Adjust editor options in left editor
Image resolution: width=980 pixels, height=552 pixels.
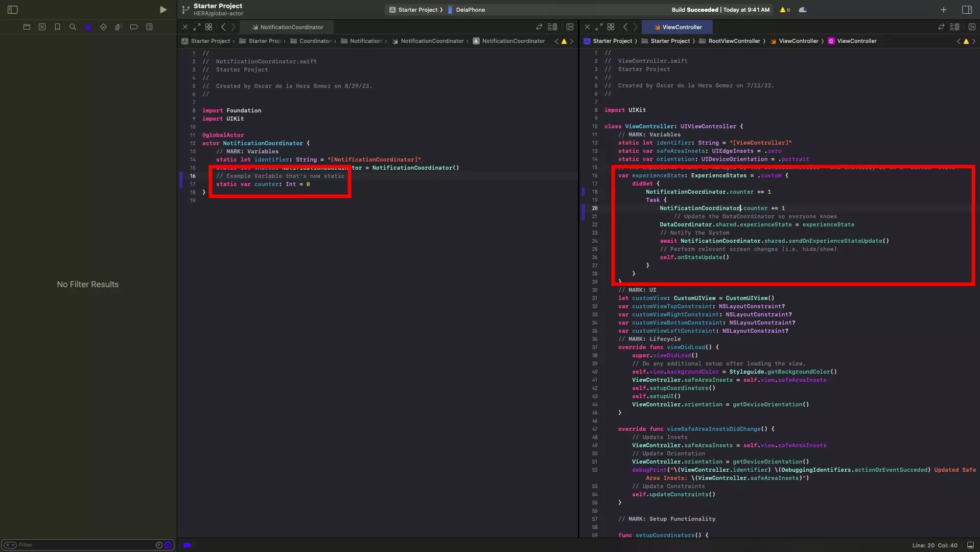tap(552, 27)
